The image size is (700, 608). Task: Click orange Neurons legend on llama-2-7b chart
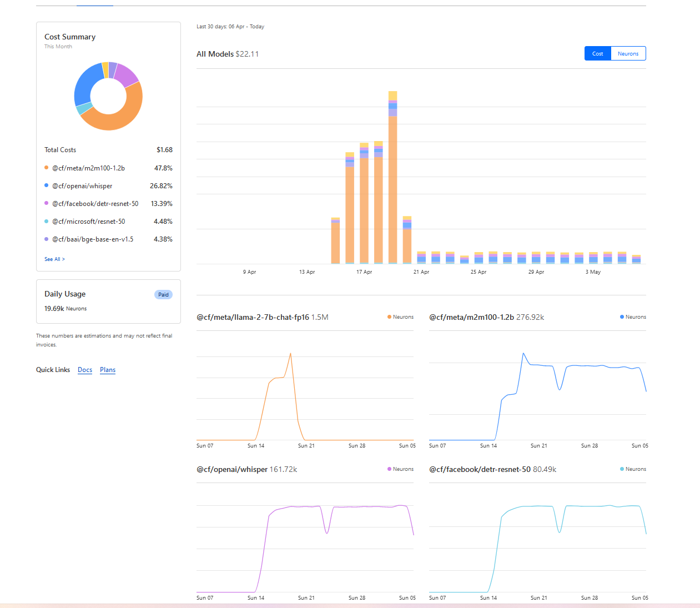coord(400,317)
